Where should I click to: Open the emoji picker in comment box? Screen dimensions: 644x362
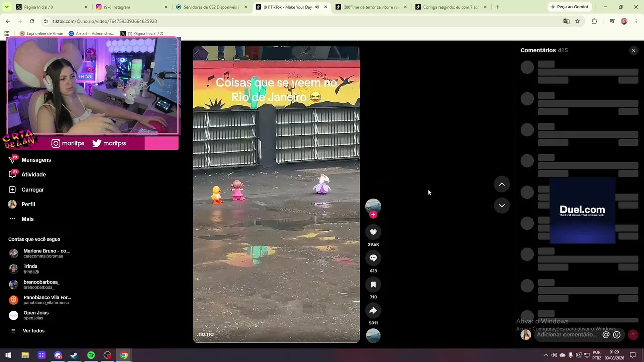tap(617, 335)
